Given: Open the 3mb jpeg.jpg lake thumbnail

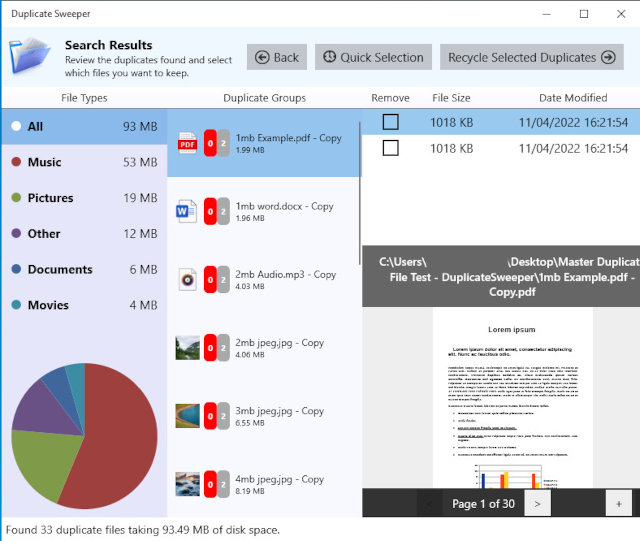Looking at the screenshot, I should pyautogui.click(x=187, y=416).
